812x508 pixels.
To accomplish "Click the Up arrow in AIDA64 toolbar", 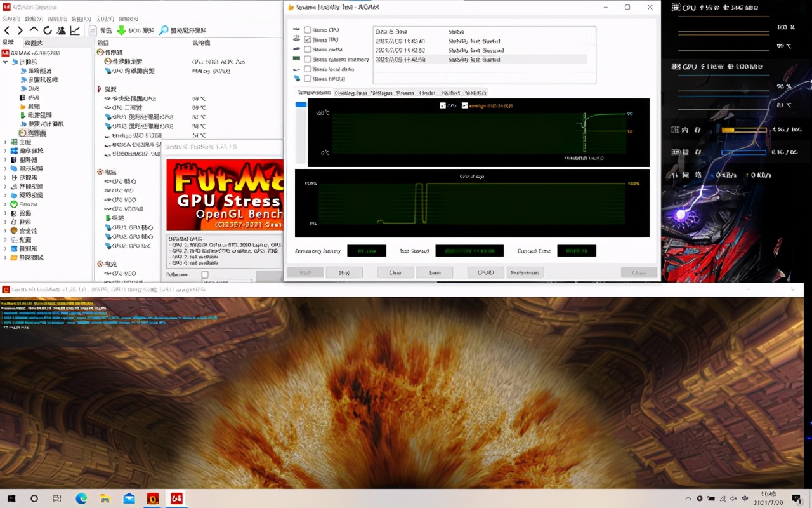I will click(34, 30).
